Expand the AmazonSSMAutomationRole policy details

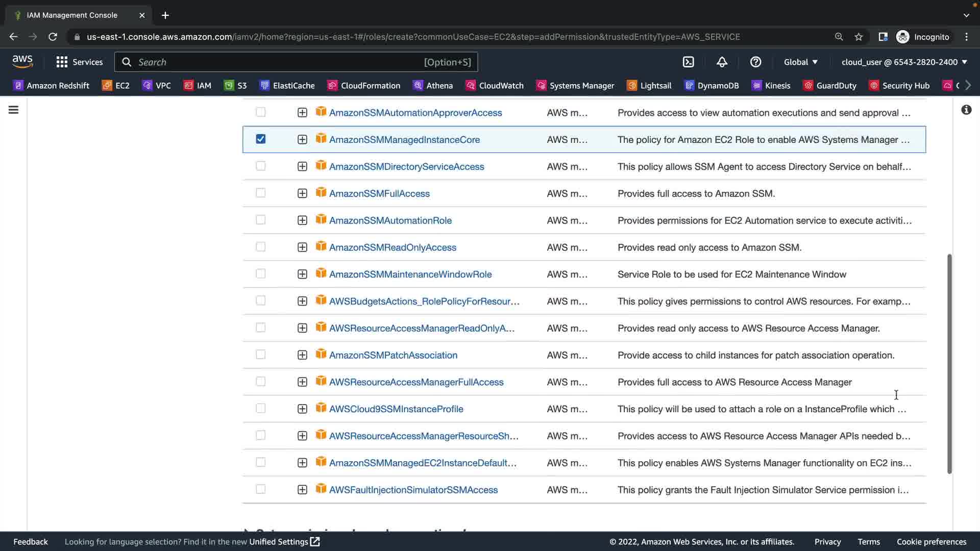[302, 220]
